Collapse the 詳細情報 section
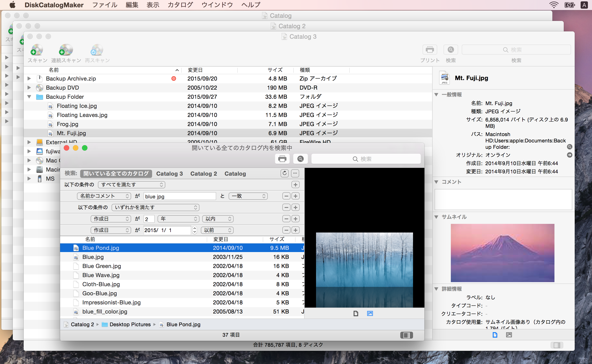 pos(436,289)
